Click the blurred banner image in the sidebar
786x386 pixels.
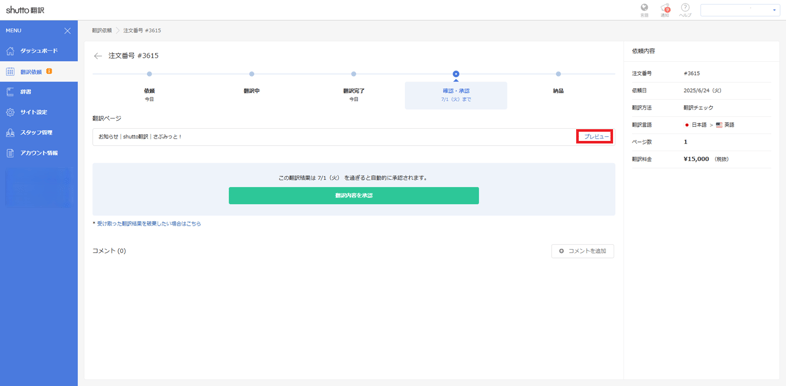(39, 187)
